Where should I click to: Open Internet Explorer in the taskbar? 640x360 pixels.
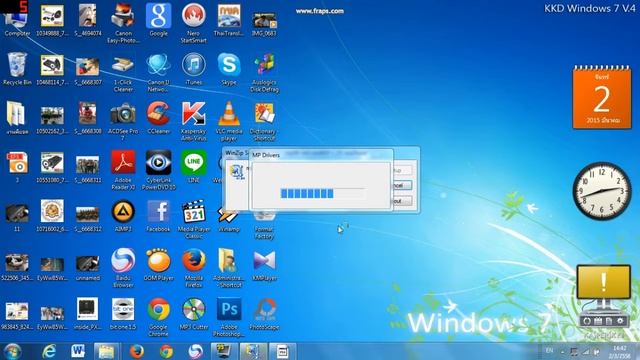[49, 351]
